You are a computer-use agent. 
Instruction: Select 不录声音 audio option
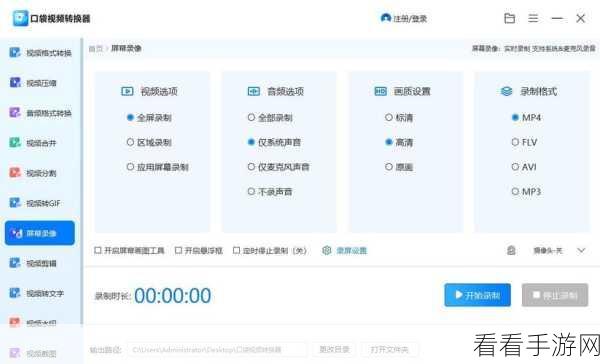tap(270, 191)
